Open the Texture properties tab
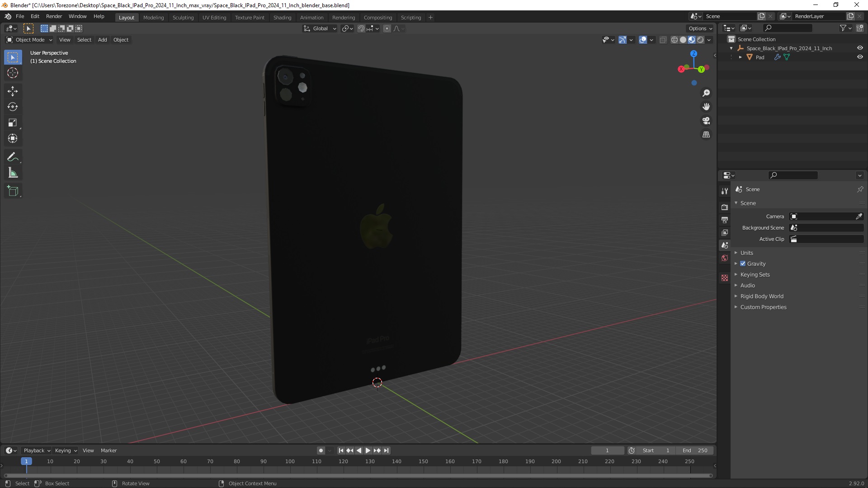Image resolution: width=868 pixels, height=488 pixels. pyautogui.click(x=725, y=278)
